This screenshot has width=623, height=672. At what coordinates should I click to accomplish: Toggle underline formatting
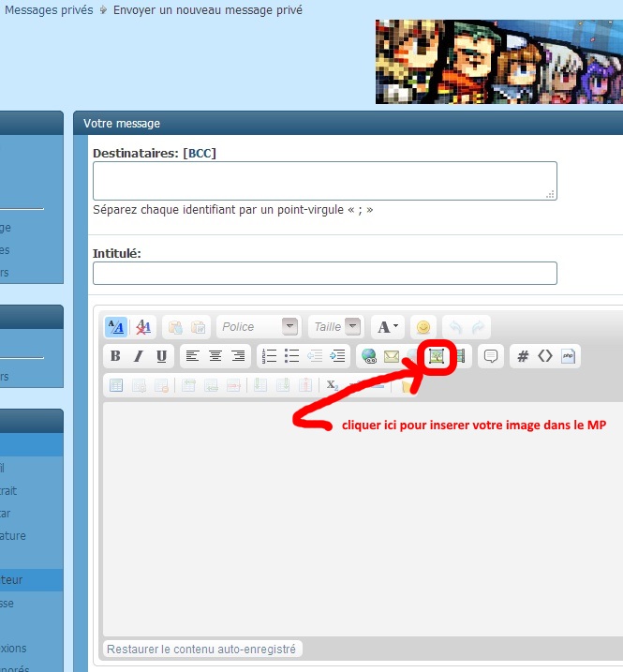(161, 356)
